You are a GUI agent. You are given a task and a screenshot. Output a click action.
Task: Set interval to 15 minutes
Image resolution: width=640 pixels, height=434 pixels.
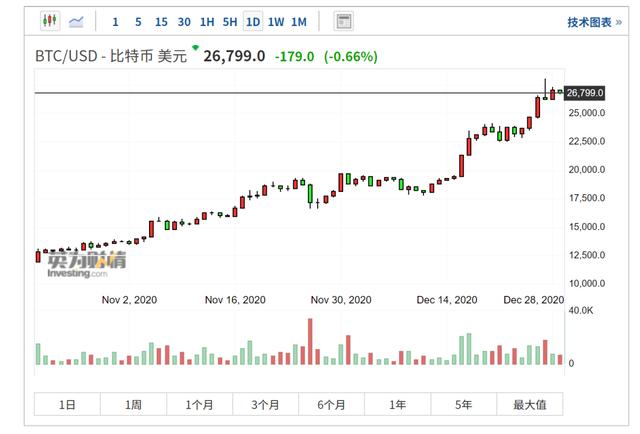tap(160, 21)
